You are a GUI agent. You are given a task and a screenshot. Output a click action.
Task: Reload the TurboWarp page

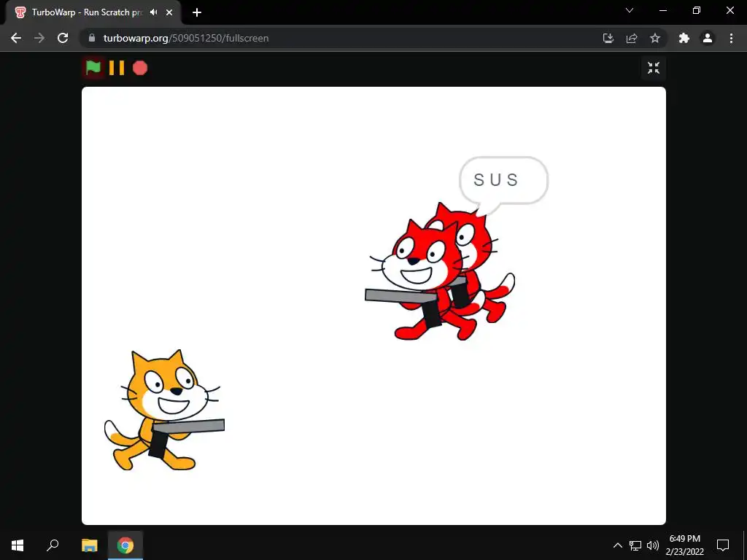[63, 38]
